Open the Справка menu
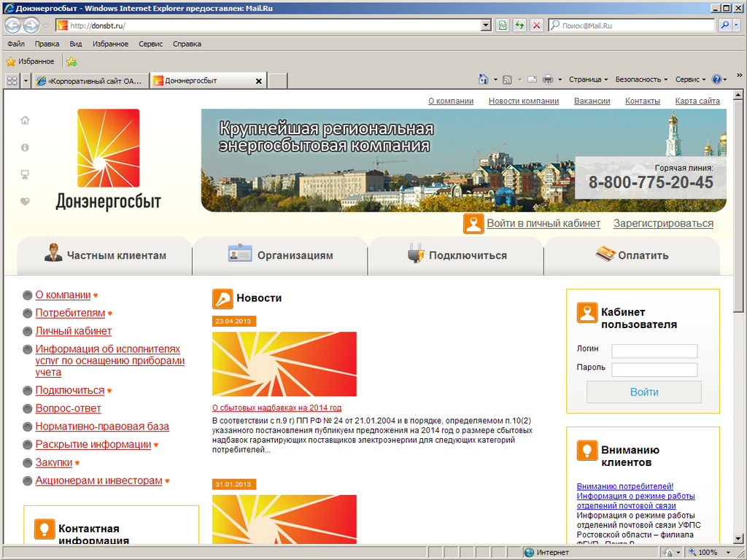Image resolution: width=747 pixels, height=560 pixels. click(187, 44)
